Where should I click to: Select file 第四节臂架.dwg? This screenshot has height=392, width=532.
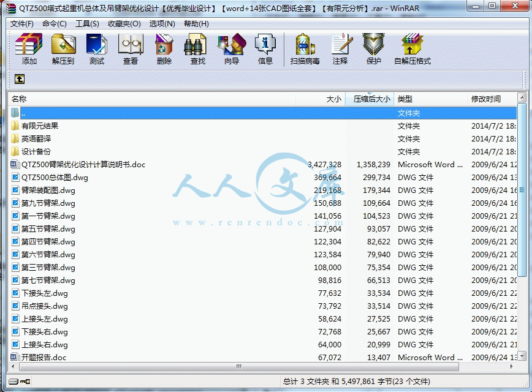click(x=48, y=242)
